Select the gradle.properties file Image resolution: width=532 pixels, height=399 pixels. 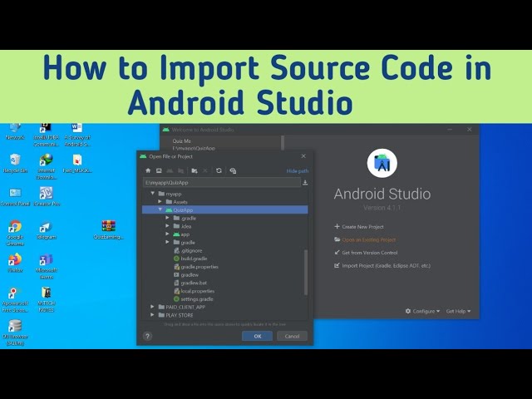(x=196, y=267)
